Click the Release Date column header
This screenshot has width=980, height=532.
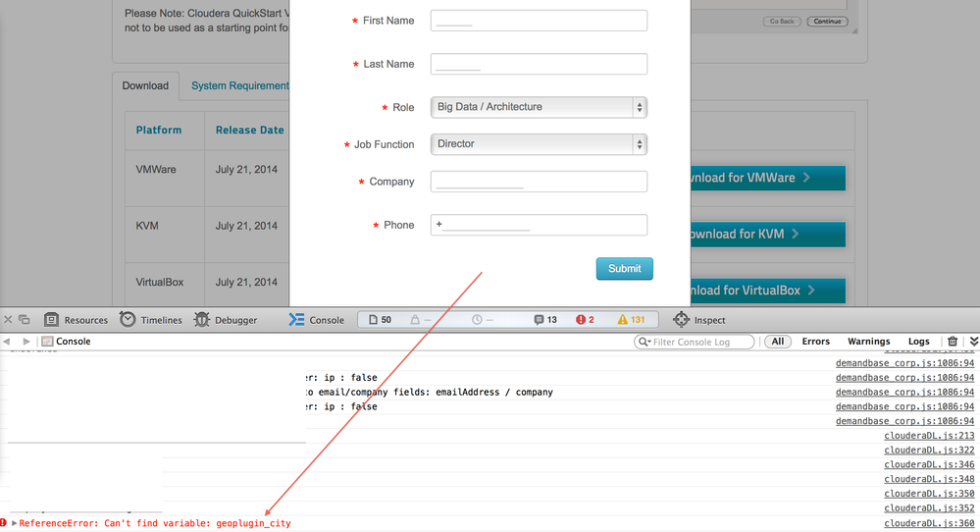click(249, 130)
